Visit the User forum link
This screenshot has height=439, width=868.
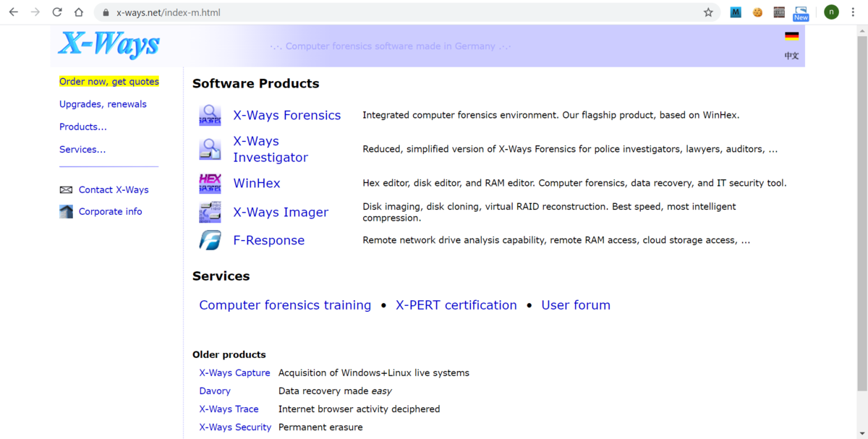click(x=576, y=305)
